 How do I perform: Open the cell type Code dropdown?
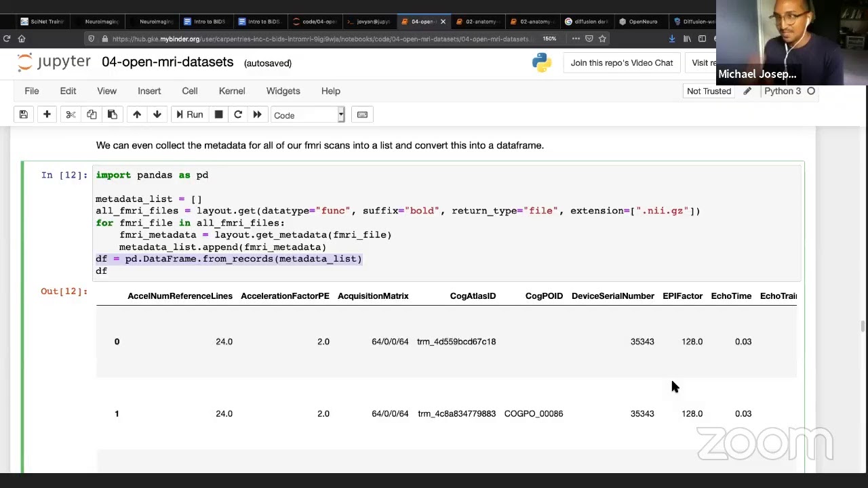coord(308,115)
